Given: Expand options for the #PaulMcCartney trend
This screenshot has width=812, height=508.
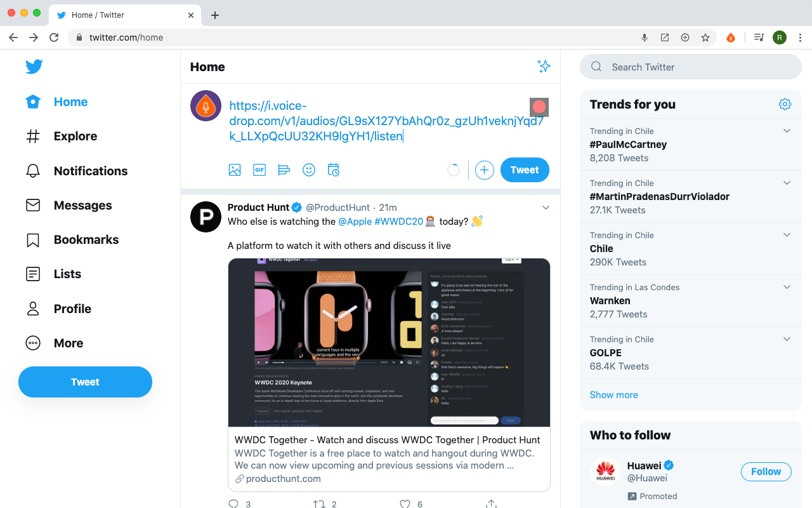Looking at the screenshot, I should click(x=787, y=131).
